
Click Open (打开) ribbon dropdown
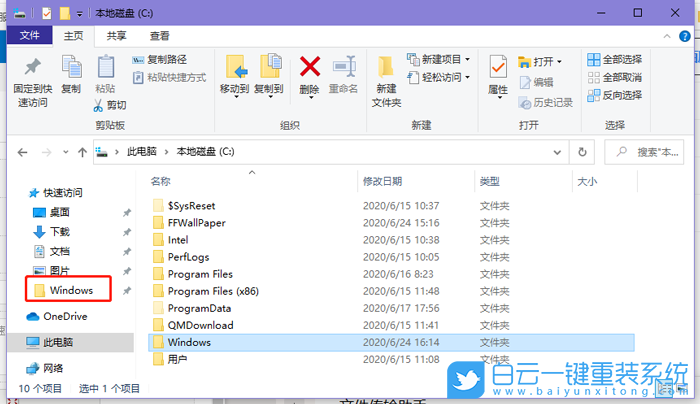click(x=540, y=62)
